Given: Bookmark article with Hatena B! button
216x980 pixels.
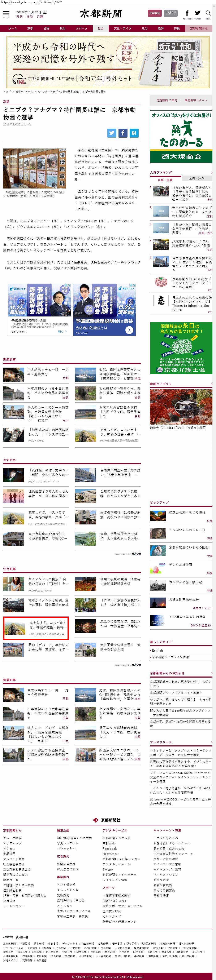Looking at the screenshot, I should pos(134,133).
